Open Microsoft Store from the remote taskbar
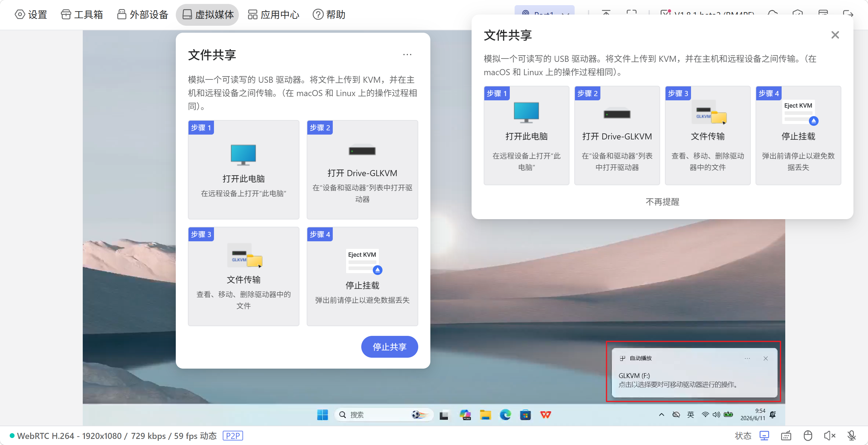Viewport: 868px width, 445px height. (525, 415)
